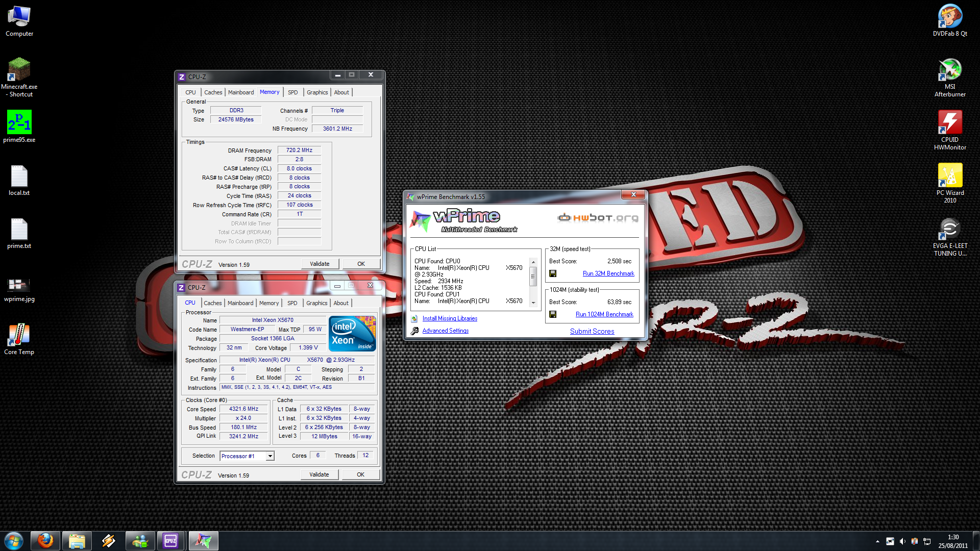The image size is (980, 551).
Task: Open CPUID HWMonitor shortcut
Action: coord(950,130)
